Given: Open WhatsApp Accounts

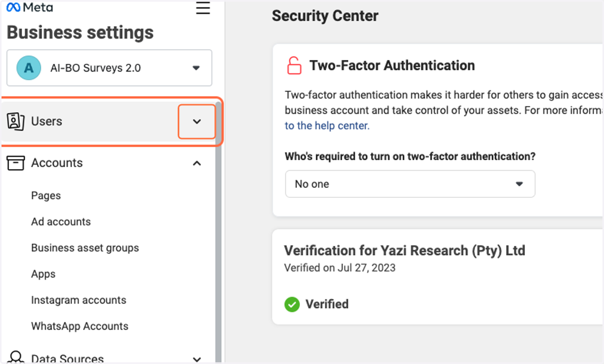Looking at the screenshot, I should 80,326.
